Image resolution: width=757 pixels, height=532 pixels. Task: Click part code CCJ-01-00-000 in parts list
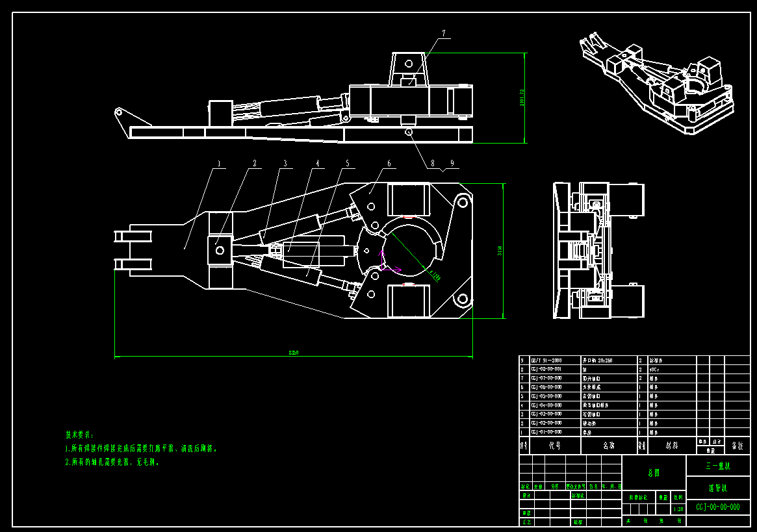tap(546, 432)
